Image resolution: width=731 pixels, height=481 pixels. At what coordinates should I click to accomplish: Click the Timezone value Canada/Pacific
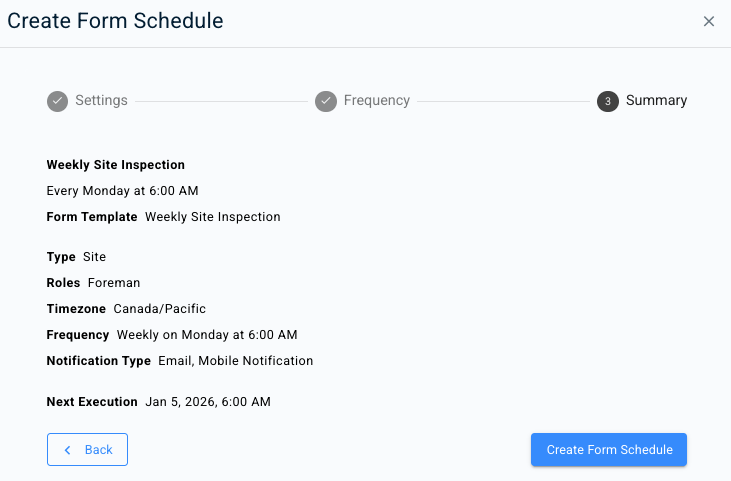click(x=159, y=309)
